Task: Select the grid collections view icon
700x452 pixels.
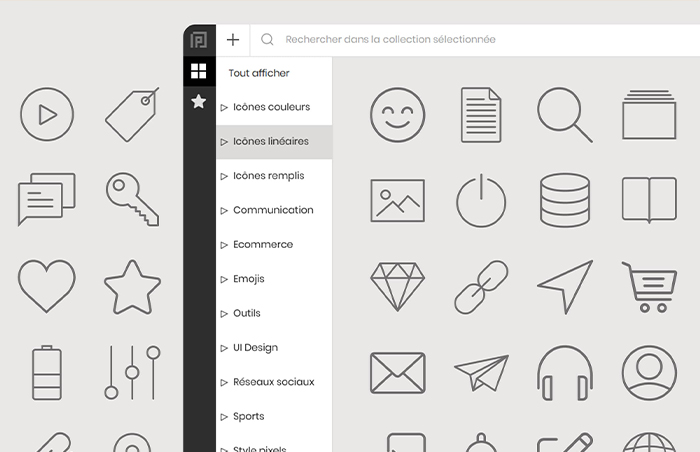Action: coord(199,71)
